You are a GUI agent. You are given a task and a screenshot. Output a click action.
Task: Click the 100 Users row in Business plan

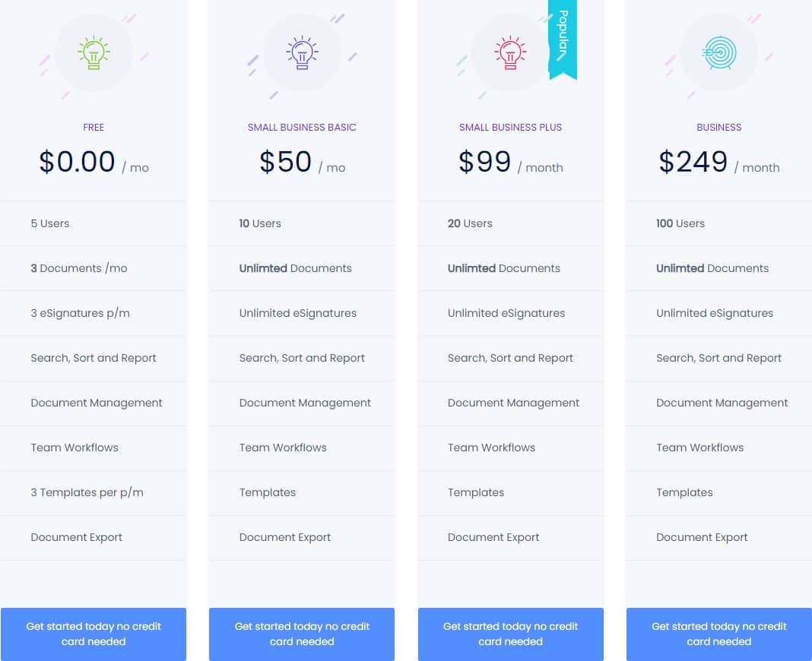tap(680, 223)
